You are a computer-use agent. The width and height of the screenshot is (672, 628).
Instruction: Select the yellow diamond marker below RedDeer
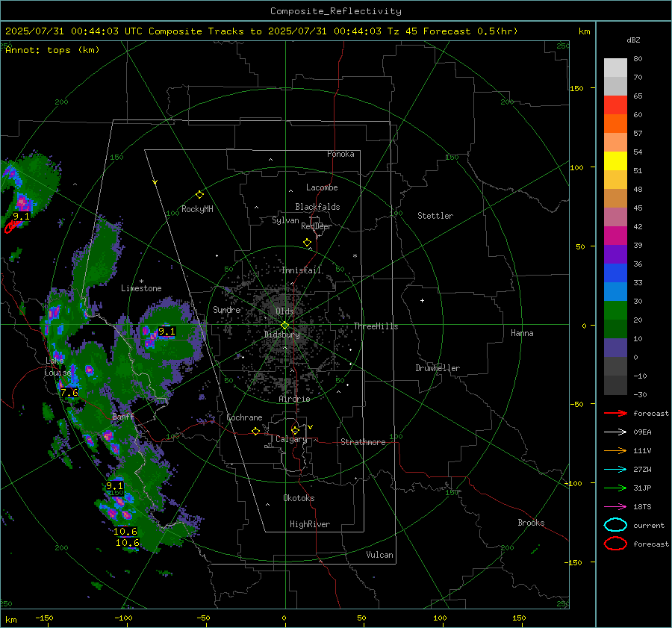307,243
